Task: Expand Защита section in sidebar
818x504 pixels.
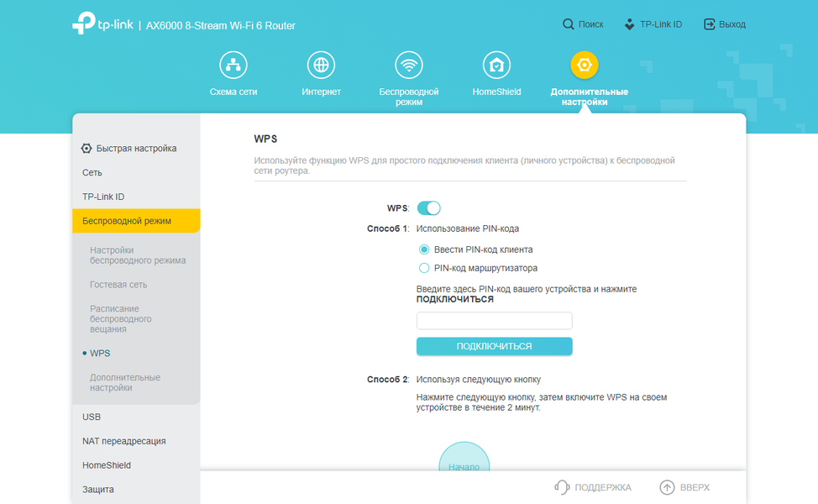Action: (x=97, y=490)
